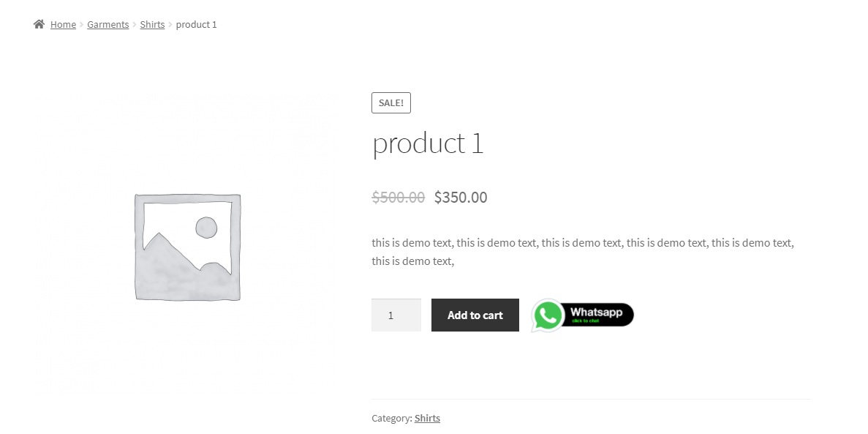Screen dimensions: 868x434
Task: Open the Shirts category link below divider
Action: (427, 418)
